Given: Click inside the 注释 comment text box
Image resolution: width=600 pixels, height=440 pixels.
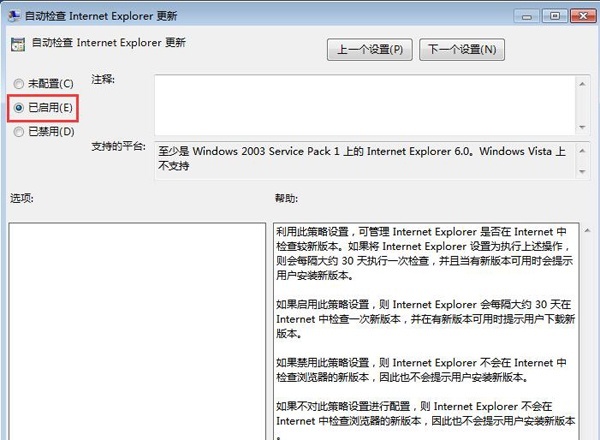Looking at the screenshot, I should click(365, 105).
